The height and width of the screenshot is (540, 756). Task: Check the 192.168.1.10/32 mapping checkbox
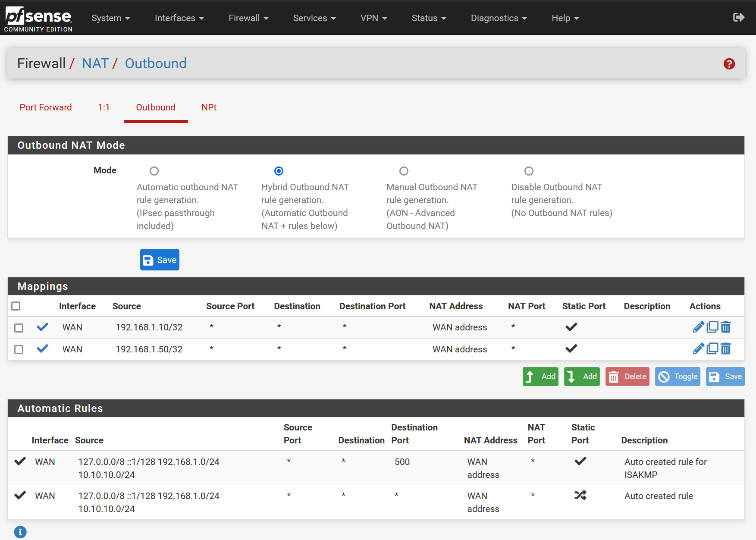coord(19,328)
